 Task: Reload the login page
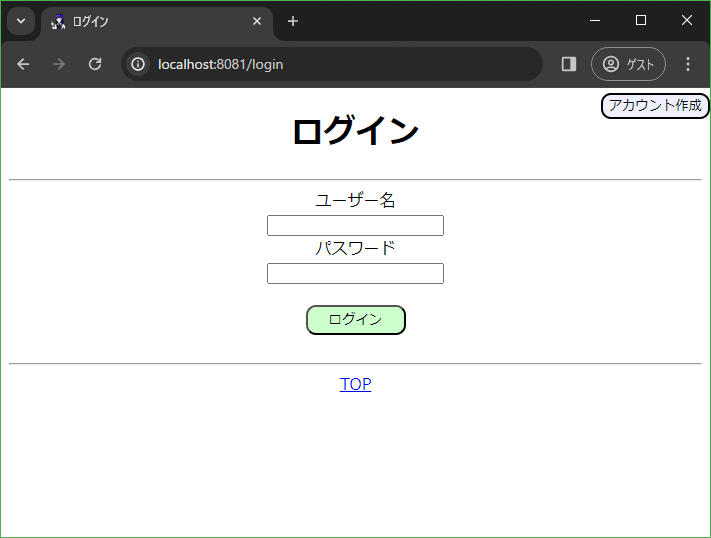tap(95, 64)
